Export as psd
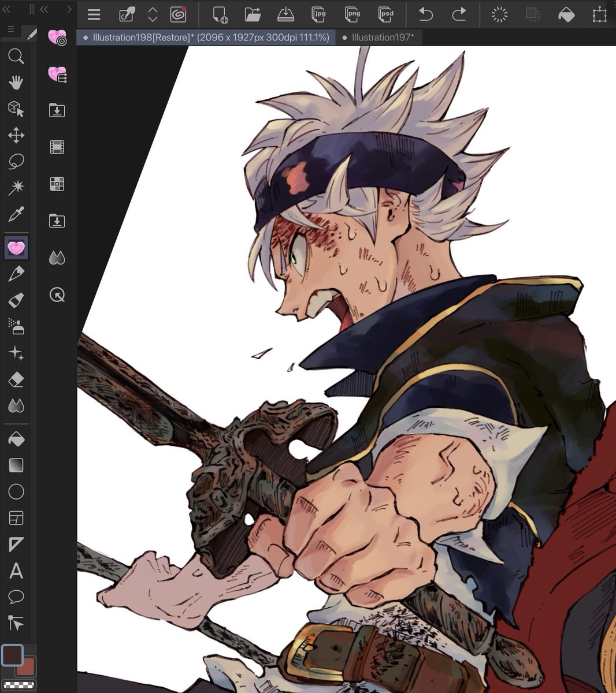The height and width of the screenshot is (693, 616). pyautogui.click(x=385, y=15)
